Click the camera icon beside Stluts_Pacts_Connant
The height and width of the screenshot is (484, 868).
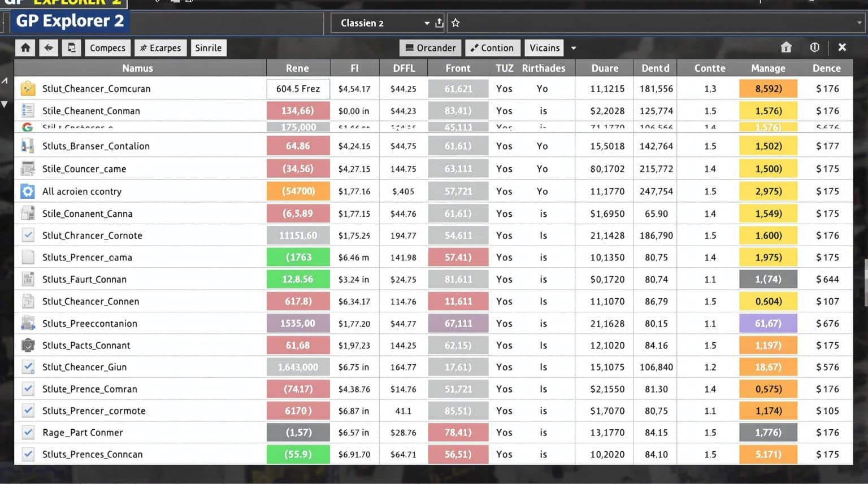click(x=28, y=345)
